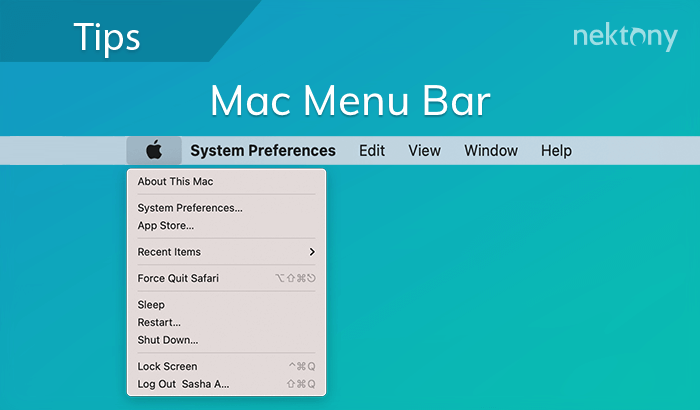Click the Apple logo menu icon
The width and height of the screenshot is (700, 410).
point(153,151)
